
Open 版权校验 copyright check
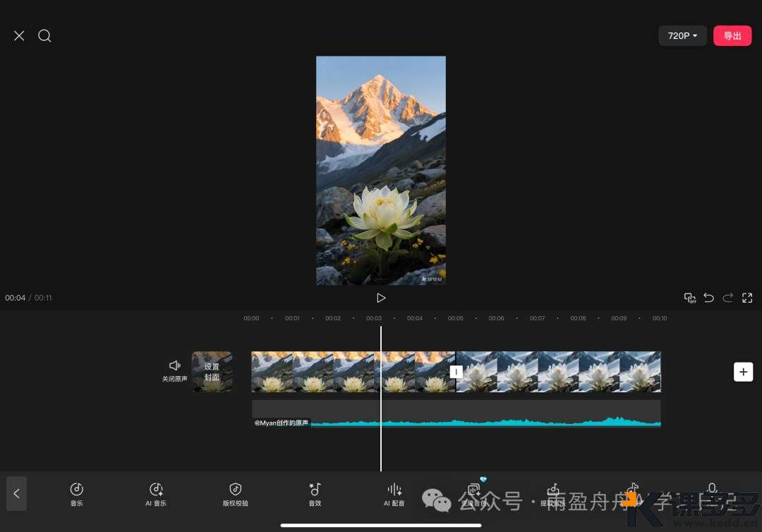tap(236, 494)
